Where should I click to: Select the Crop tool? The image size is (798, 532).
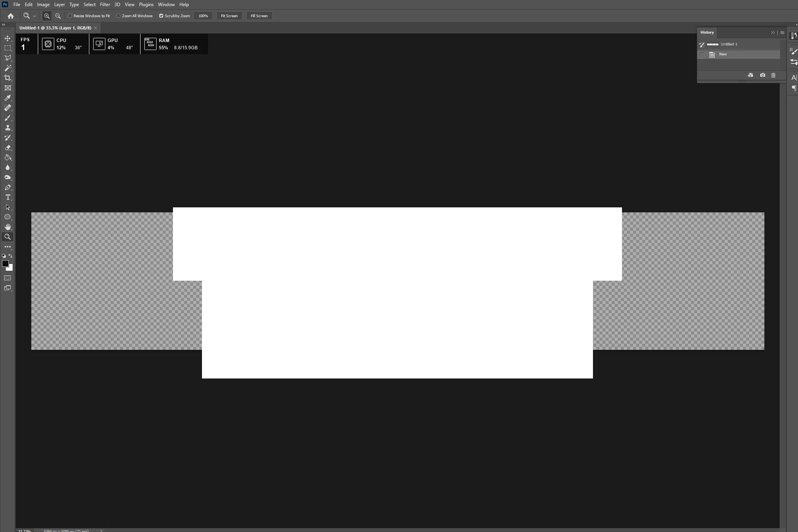pyautogui.click(x=8, y=78)
